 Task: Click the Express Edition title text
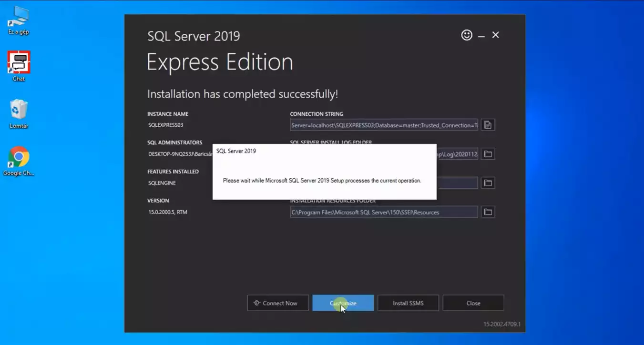click(220, 62)
